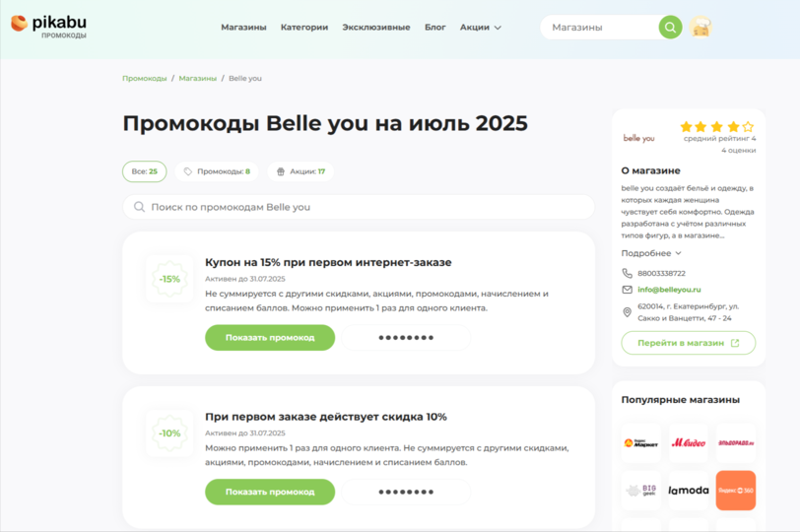
Task: Select the Промокоды: 8 filter tab
Action: [x=217, y=171]
